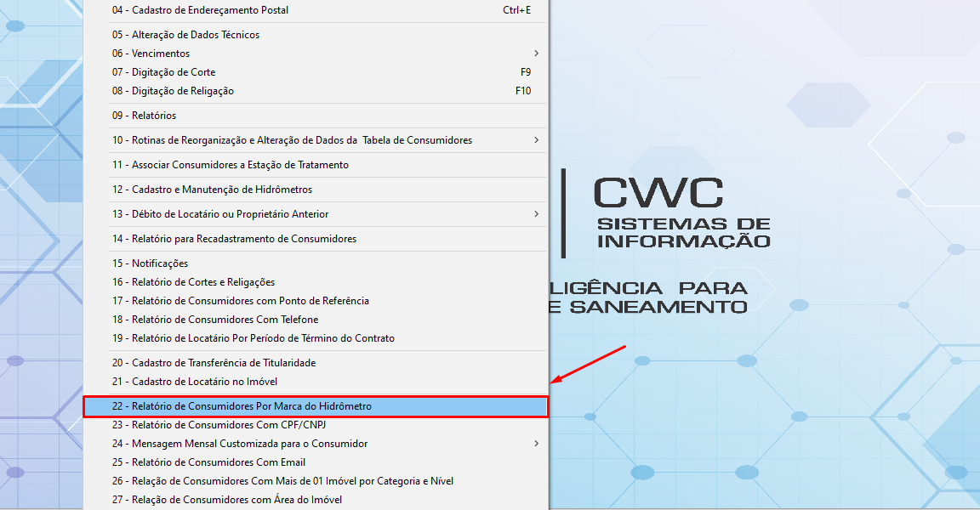Open Cadastro e Manutenção de Hidrômetros

(212, 190)
